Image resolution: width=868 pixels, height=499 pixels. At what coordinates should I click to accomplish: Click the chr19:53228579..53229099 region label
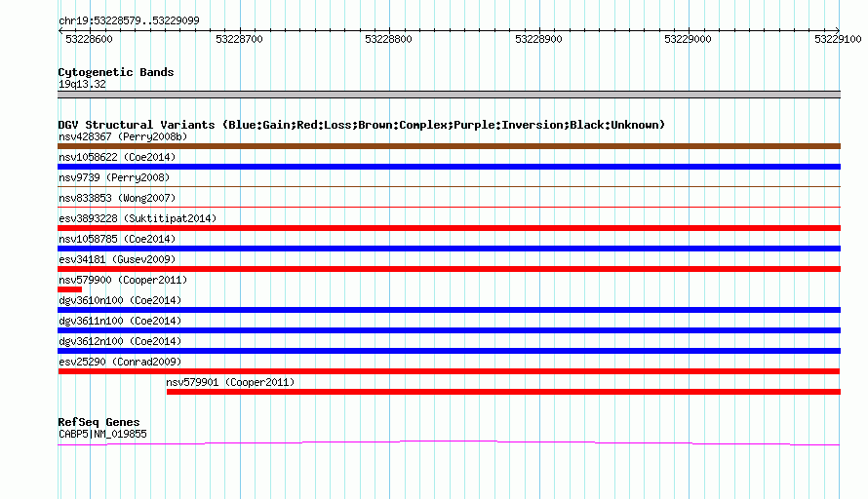(x=129, y=20)
